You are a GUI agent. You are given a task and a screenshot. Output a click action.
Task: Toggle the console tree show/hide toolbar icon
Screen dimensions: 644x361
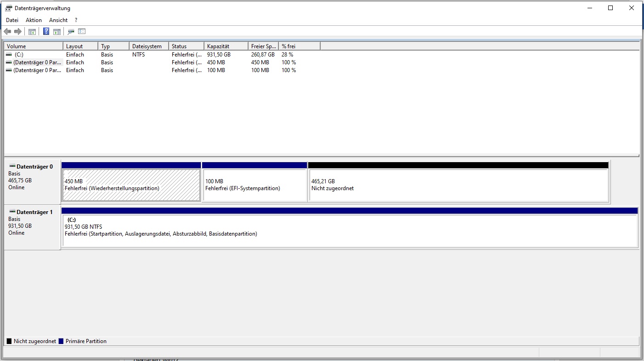[32, 32]
